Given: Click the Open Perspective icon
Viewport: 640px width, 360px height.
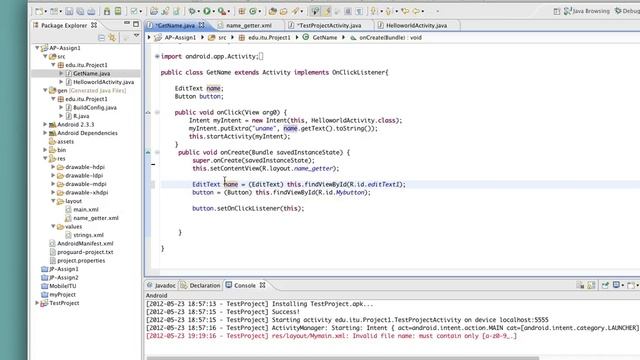Looking at the screenshot, I should pyautogui.click(x=557, y=11).
